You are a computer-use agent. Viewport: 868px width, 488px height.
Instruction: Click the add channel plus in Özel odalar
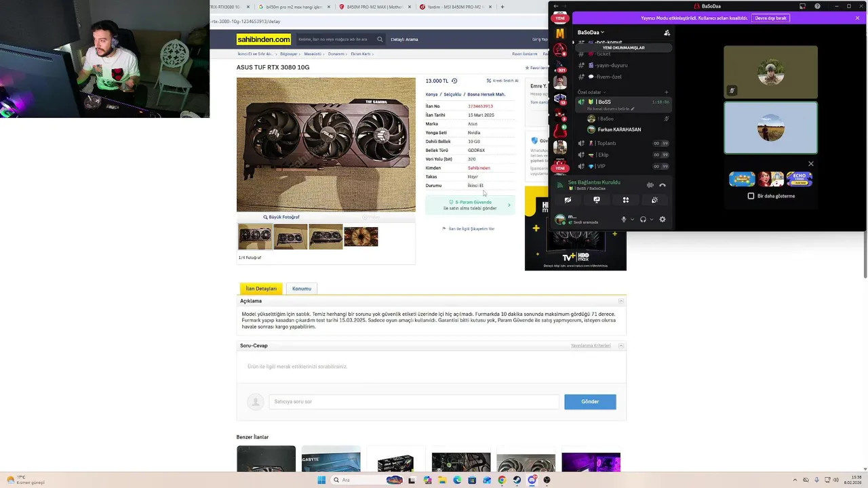667,92
